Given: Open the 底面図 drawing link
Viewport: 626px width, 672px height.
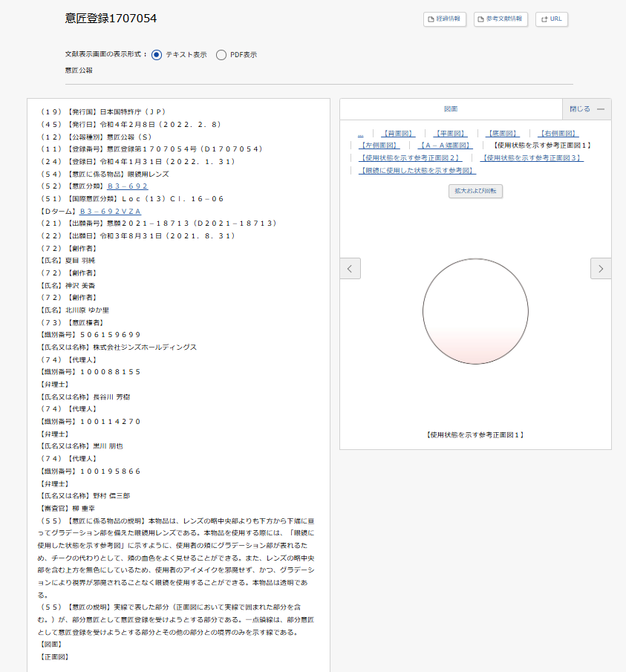Looking at the screenshot, I should point(503,134).
